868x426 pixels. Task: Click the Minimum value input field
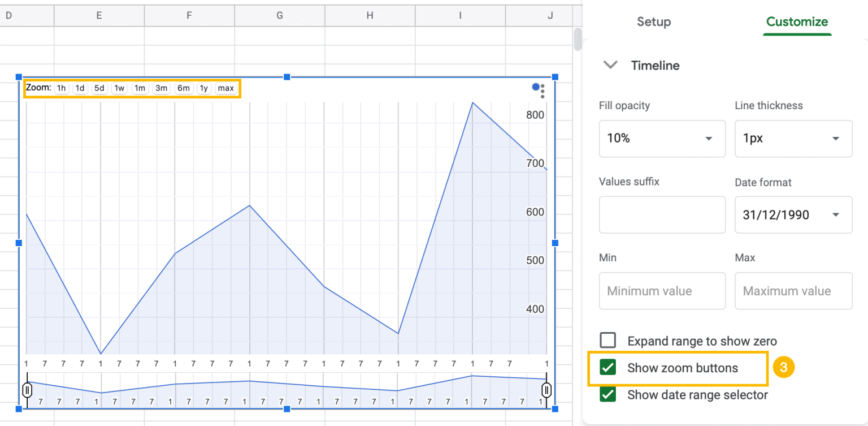pyautogui.click(x=662, y=291)
